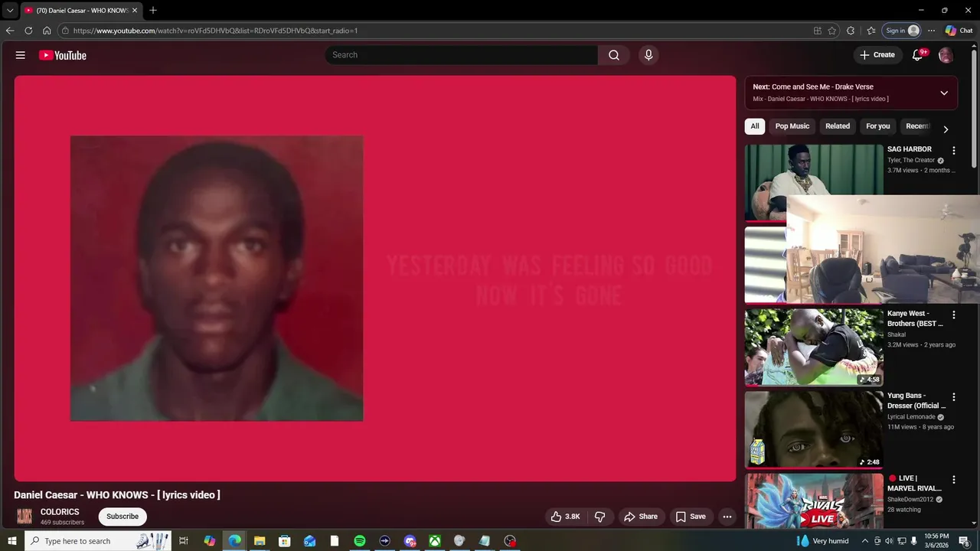The image size is (980, 551).
Task: Add this page to favorites star
Action: click(x=832, y=31)
